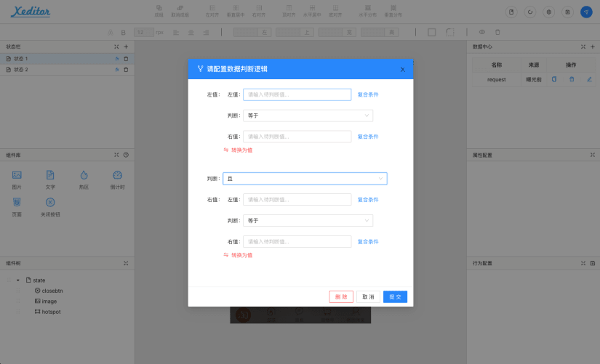The width and height of the screenshot is (600, 364).
Task: Select the 文字 text component
Action: (x=50, y=179)
